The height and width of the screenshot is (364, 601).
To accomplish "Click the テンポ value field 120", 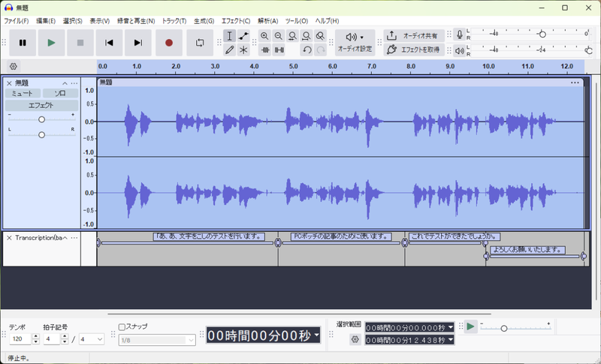I will [x=20, y=339].
